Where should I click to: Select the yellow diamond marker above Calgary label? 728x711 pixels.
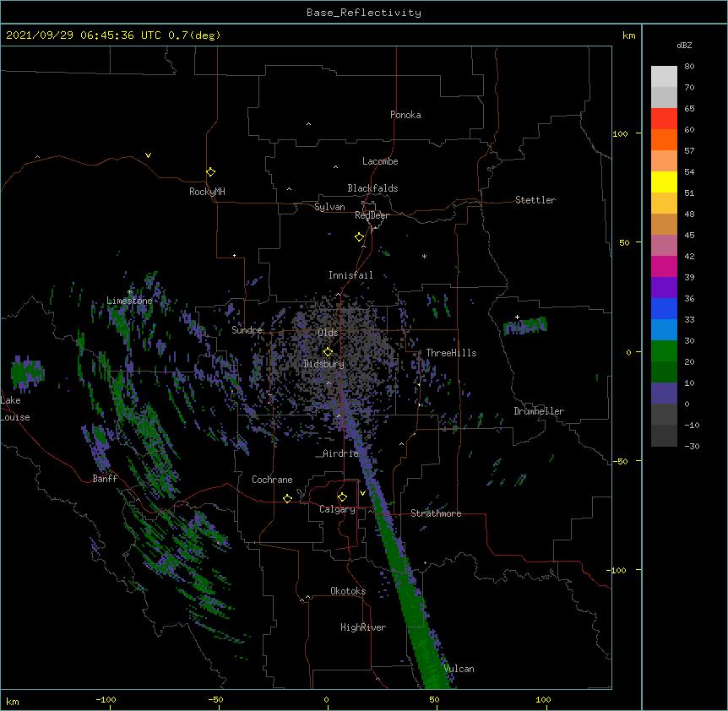tap(342, 497)
